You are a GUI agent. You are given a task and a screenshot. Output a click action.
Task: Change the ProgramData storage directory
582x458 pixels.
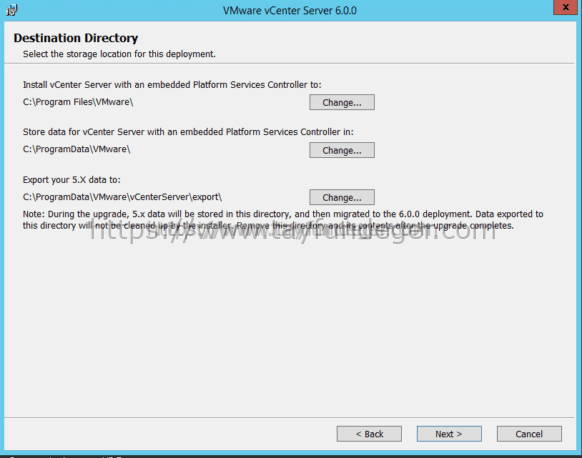coord(342,150)
